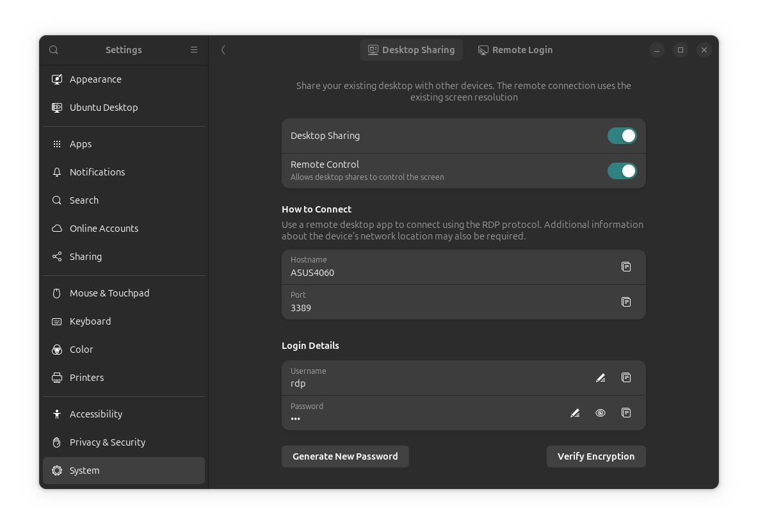The height and width of the screenshot is (532, 758).
Task: Open the search in Settings sidebar
Action: [x=53, y=49]
